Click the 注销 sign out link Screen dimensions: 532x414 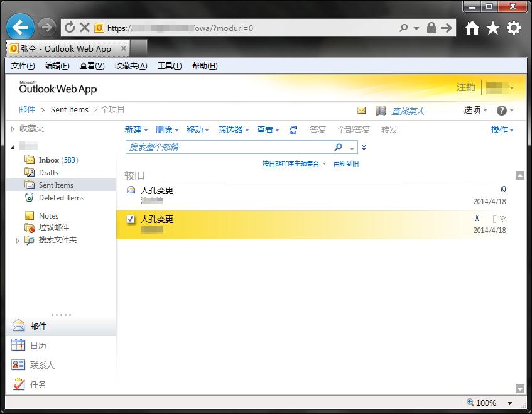tap(465, 87)
